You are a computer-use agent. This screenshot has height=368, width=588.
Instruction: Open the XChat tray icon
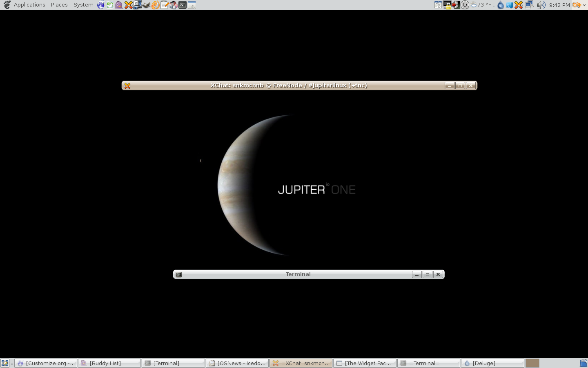point(519,5)
